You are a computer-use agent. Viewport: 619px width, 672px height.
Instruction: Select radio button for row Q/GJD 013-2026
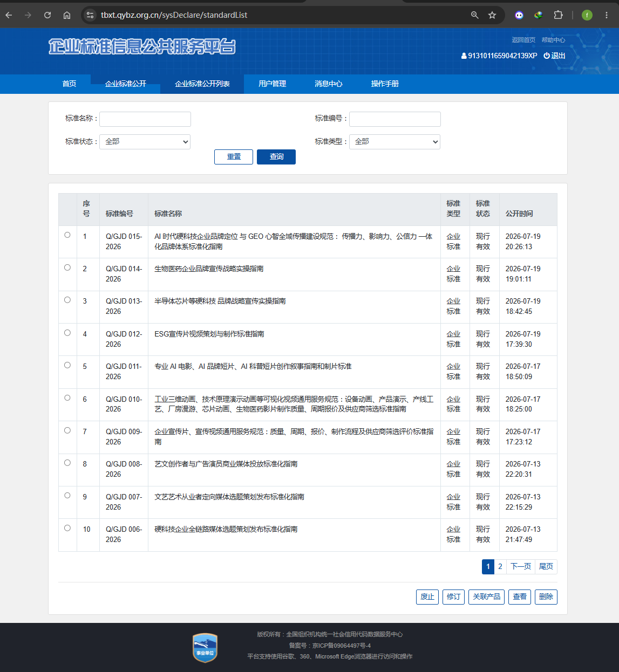[x=67, y=300]
